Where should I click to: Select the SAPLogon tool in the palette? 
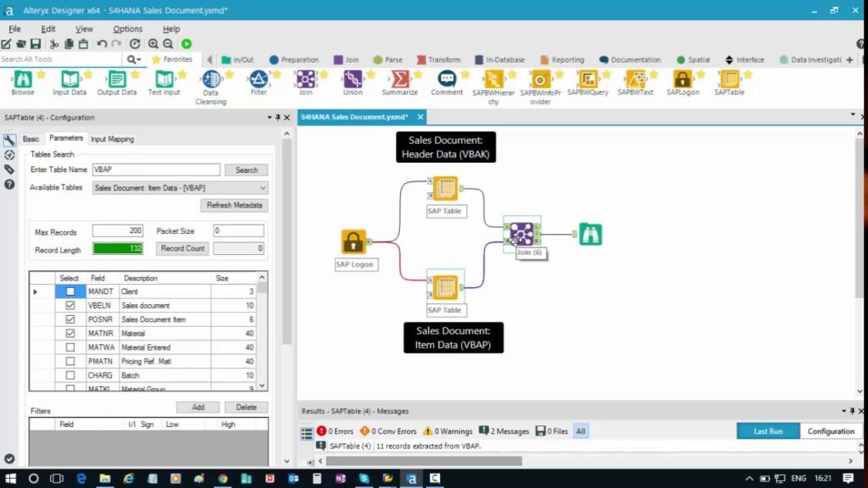point(682,84)
